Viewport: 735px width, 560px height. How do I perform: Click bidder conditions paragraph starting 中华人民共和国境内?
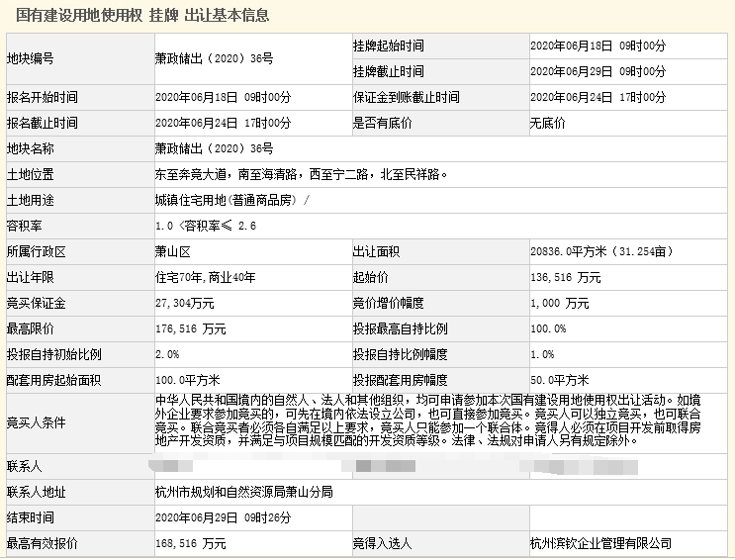coord(428,420)
